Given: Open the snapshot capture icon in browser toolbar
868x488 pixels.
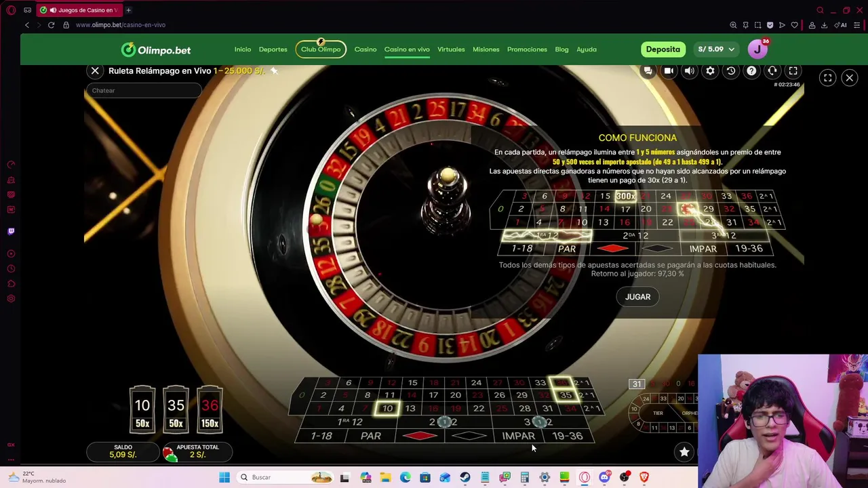Looking at the screenshot, I should tap(757, 25).
